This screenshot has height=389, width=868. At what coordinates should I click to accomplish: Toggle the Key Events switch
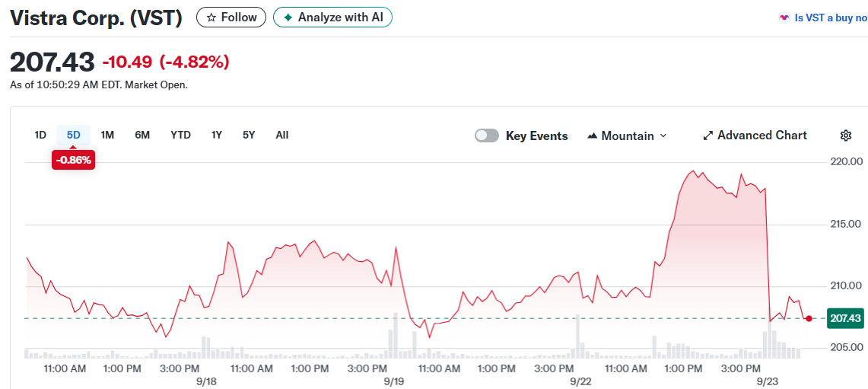click(487, 136)
